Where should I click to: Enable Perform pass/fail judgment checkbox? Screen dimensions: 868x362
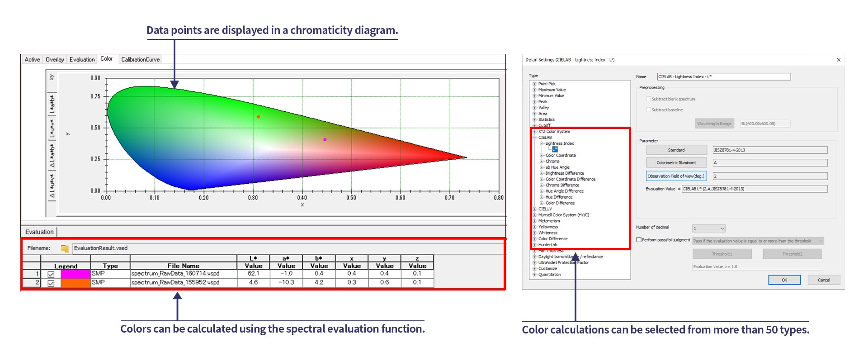639,240
